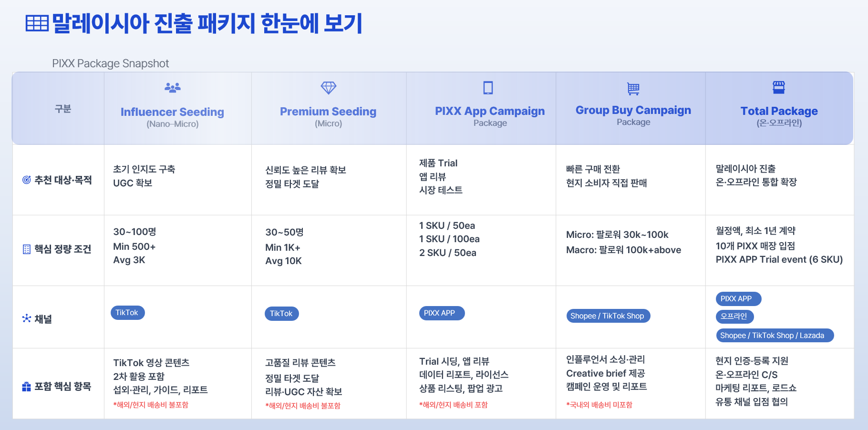This screenshot has height=430, width=868.
Task: Select the TikTok tag under Influencer Seeding
Action: point(127,313)
